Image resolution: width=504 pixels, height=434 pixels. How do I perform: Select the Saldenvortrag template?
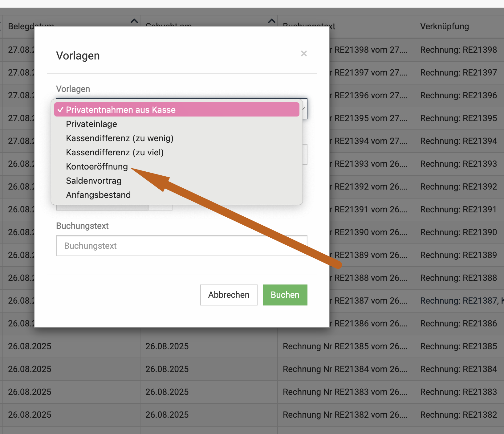(94, 181)
